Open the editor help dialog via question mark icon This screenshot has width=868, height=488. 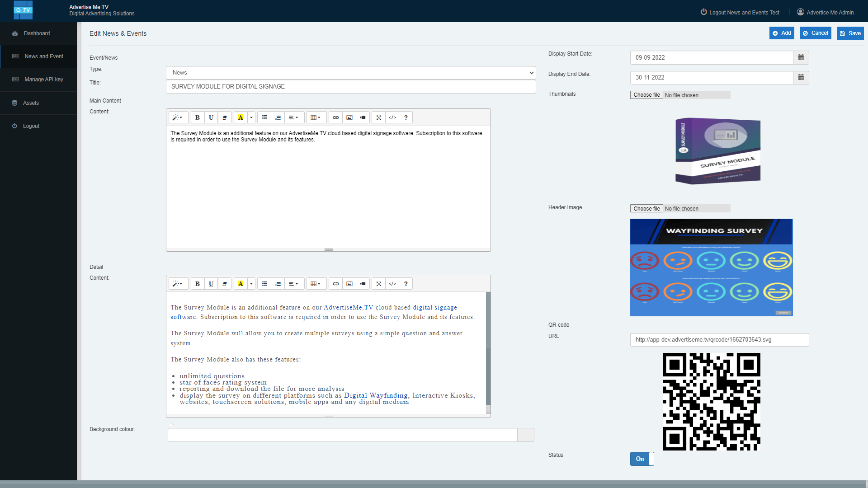click(x=406, y=117)
